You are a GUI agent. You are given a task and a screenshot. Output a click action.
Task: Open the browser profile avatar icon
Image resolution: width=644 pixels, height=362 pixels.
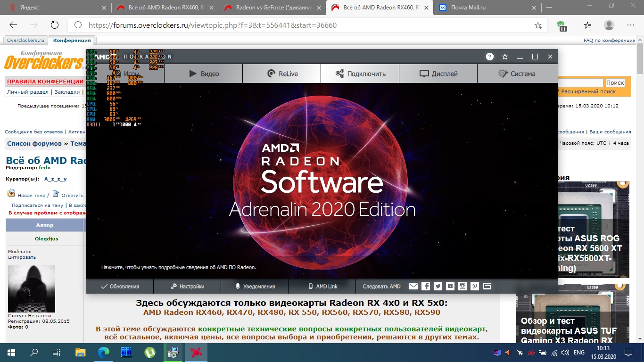click(x=609, y=25)
